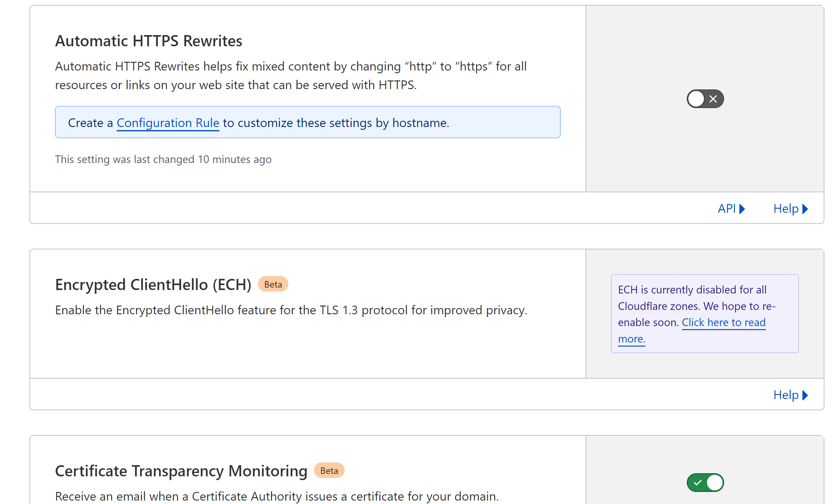Open Help text for Automatic HTTPS Rewrites

786,208
